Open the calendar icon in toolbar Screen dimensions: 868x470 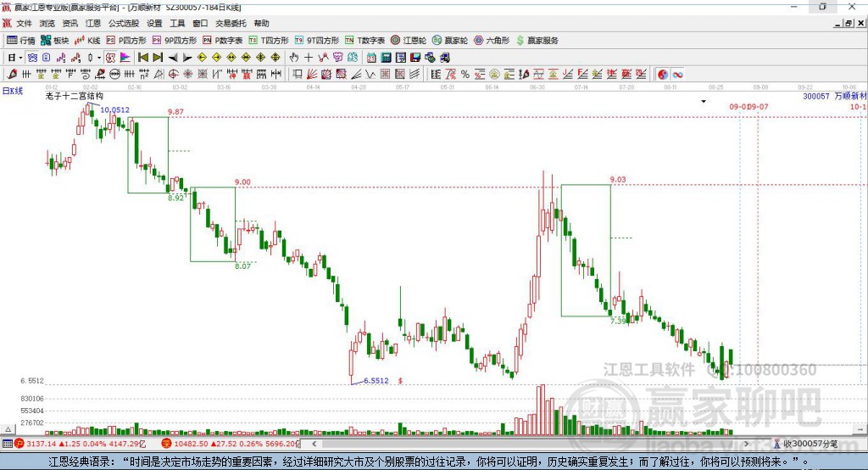(371, 58)
